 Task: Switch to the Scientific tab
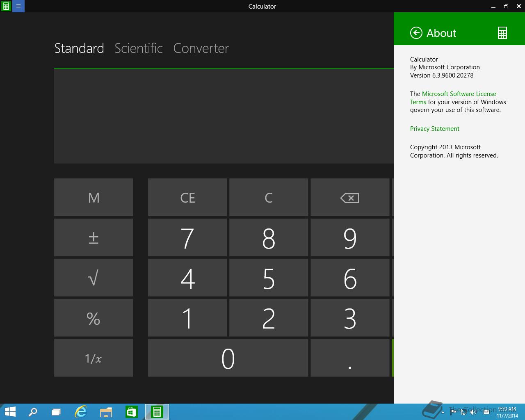[139, 48]
